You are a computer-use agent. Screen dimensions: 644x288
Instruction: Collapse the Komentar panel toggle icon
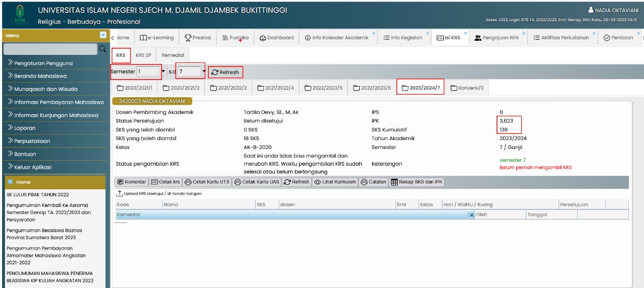point(471,215)
